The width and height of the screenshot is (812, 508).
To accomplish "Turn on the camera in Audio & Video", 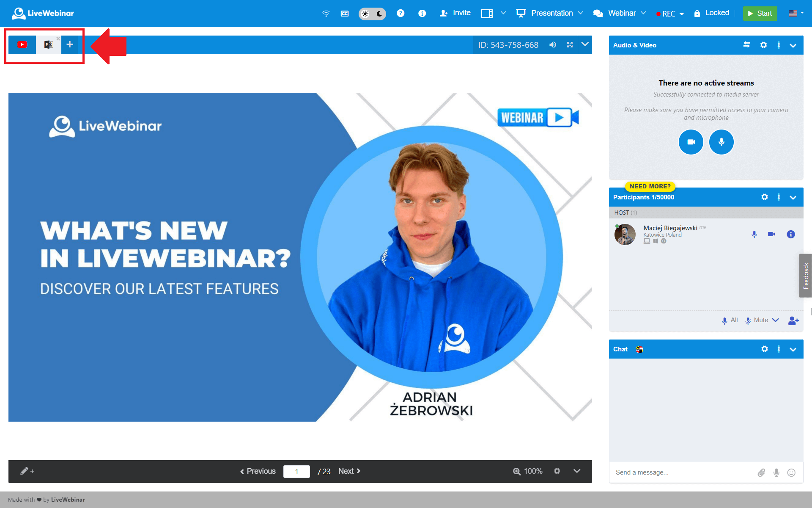I will click(x=691, y=142).
